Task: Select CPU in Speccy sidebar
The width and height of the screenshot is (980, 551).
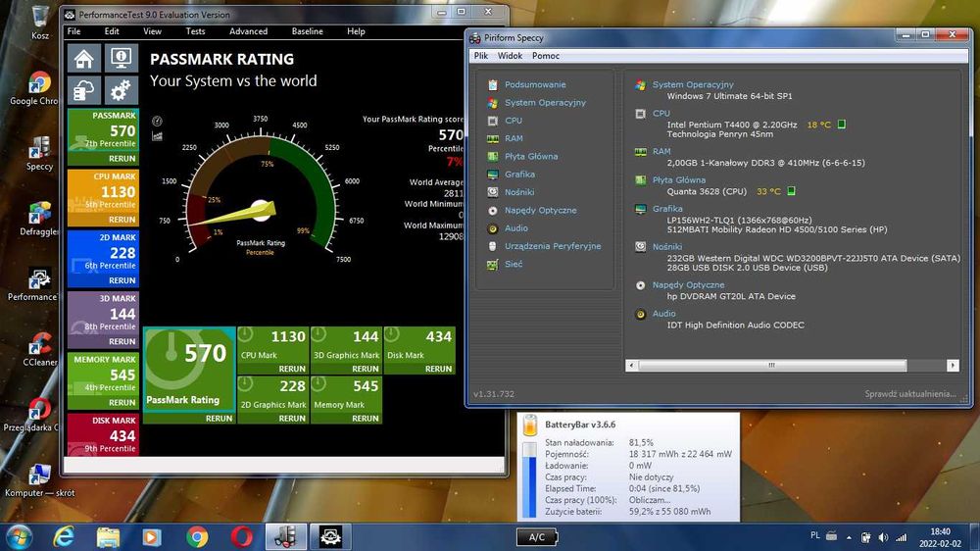Action: tap(514, 121)
